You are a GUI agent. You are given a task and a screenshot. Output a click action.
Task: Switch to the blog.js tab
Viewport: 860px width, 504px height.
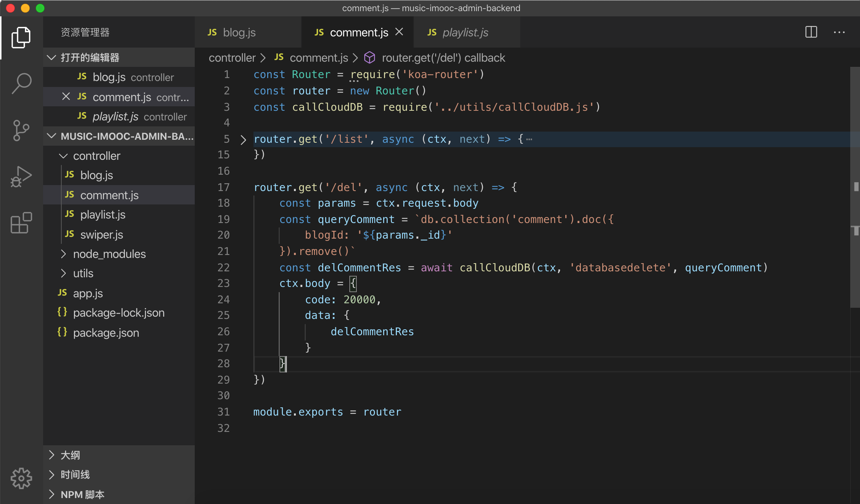(239, 33)
